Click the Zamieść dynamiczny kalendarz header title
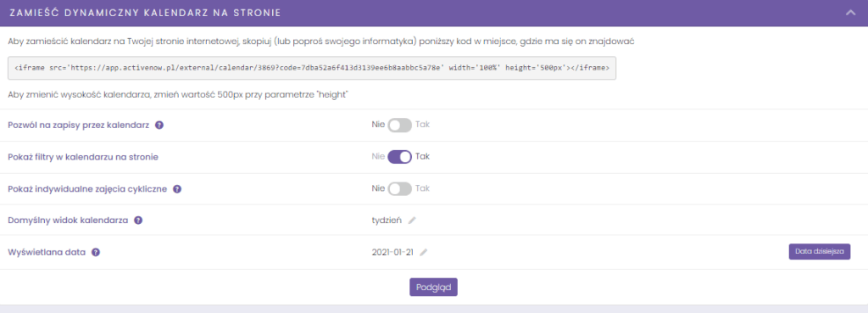 (145, 12)
